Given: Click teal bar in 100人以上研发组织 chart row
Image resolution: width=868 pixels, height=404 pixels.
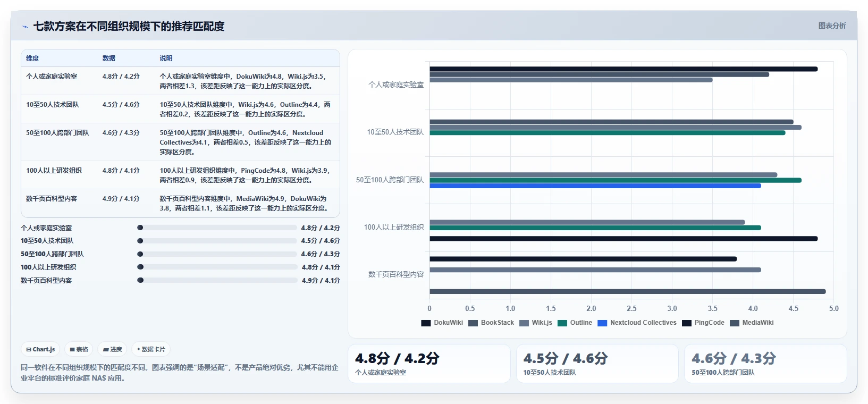Looking at the screenshot, I should click(595, 228).
